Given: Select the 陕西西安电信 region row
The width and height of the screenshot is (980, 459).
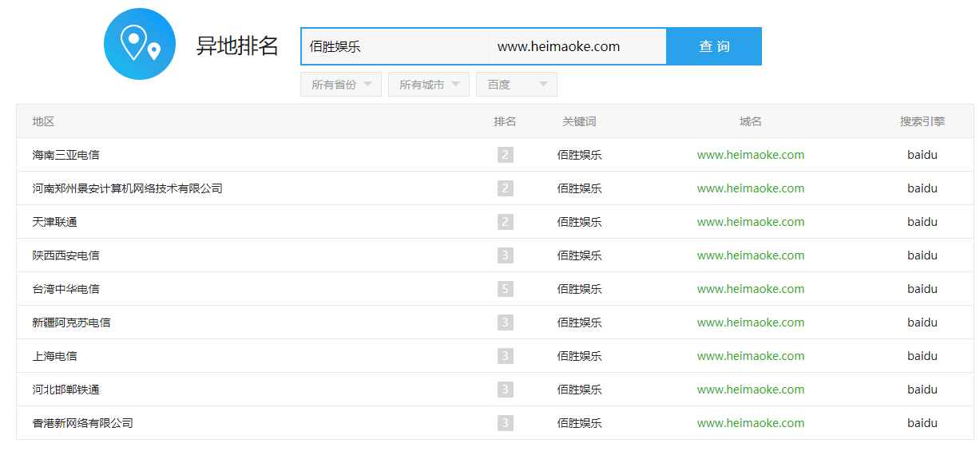Looking at the screenshot, I should point(495,255).
